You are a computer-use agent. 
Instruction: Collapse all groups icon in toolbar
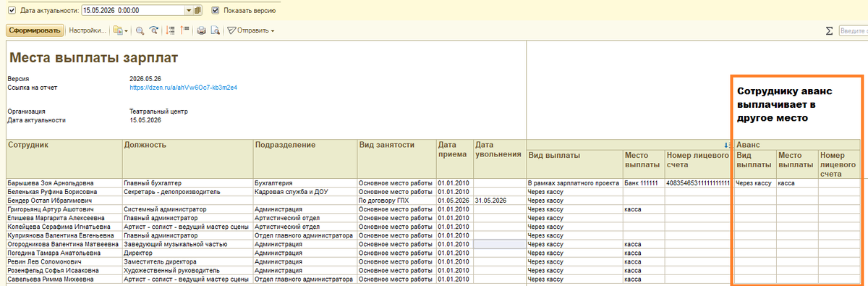click(x=184, y=30)
